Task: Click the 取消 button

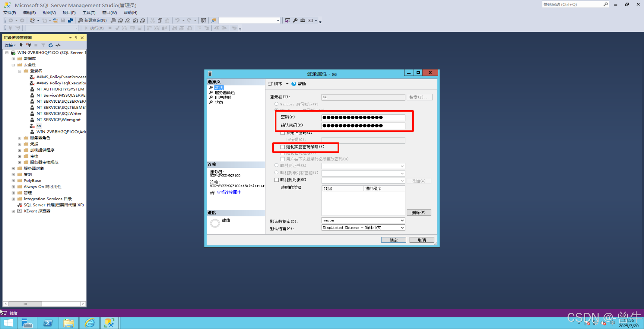Action: point(422,240)
